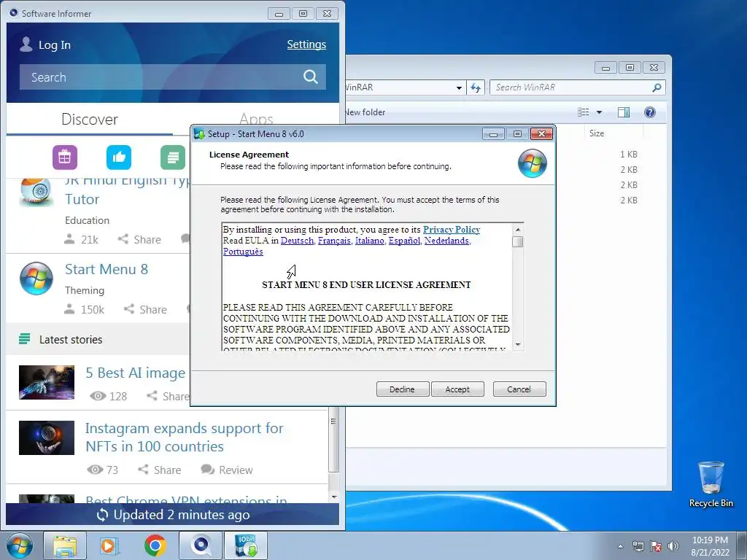Image resolution: width=747 pixels, height=560 pixels.
Task: Click the user avatar icon next to Log In
Action: [x=26, y=44]
